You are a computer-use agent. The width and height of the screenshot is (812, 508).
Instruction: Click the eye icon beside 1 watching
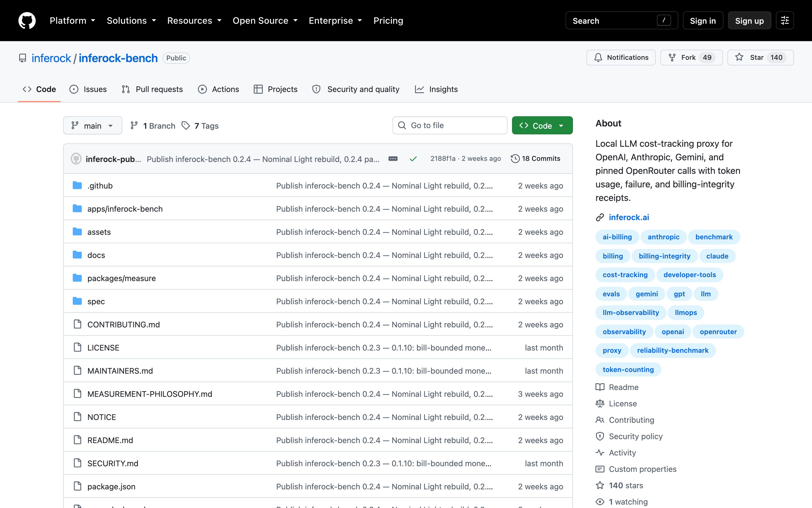coord(600,502)
